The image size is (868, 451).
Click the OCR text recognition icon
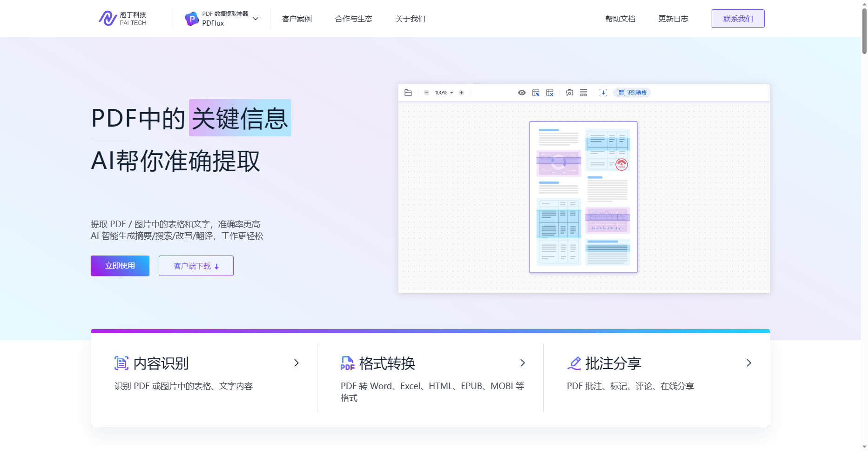pyautogui.click(x=583, y=93)
